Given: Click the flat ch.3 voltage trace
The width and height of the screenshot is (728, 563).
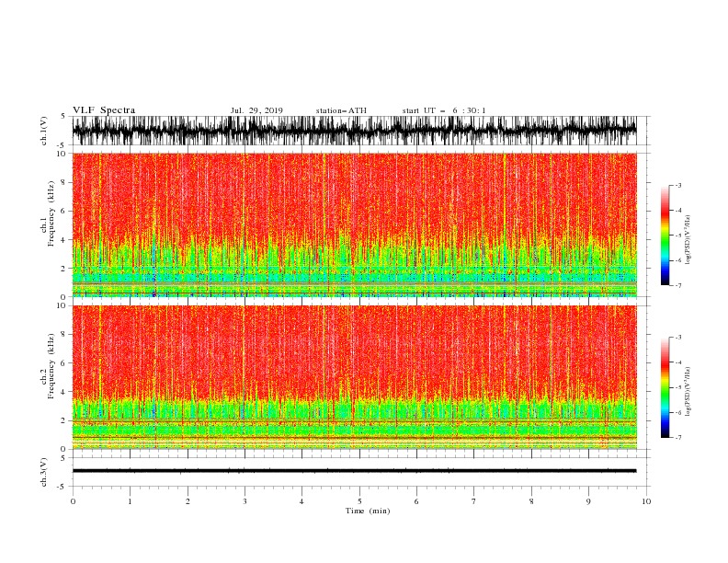Looking at the screenshot, I should (354, 471).
